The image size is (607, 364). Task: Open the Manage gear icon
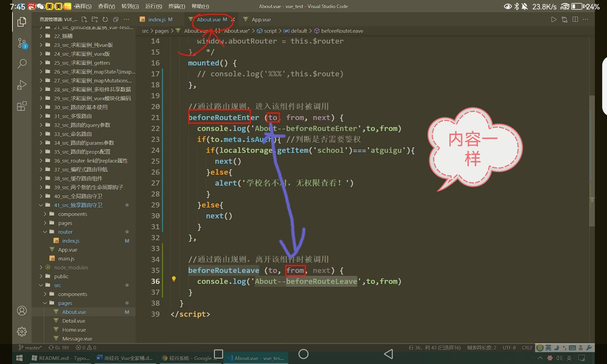coord(22,332)
